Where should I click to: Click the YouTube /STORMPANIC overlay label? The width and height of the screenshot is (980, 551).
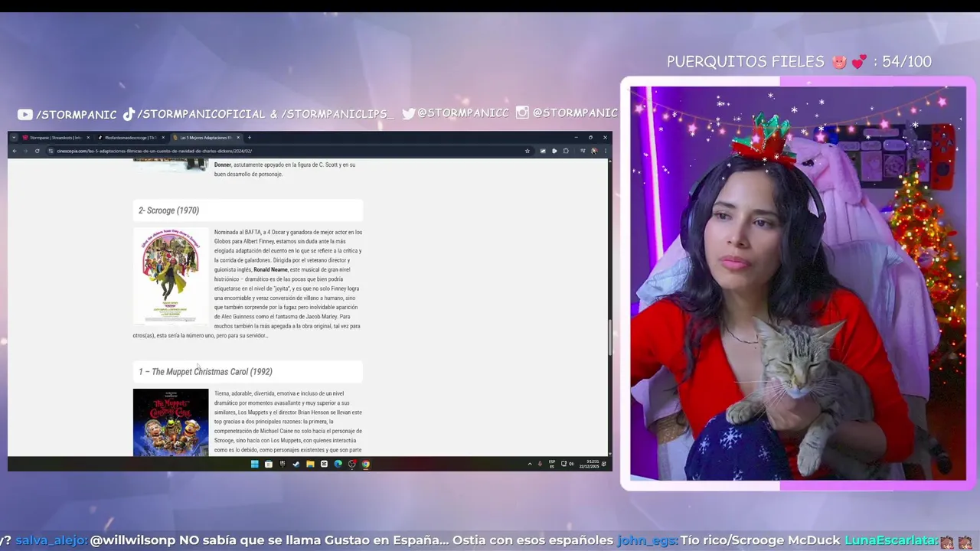(67, 114)
